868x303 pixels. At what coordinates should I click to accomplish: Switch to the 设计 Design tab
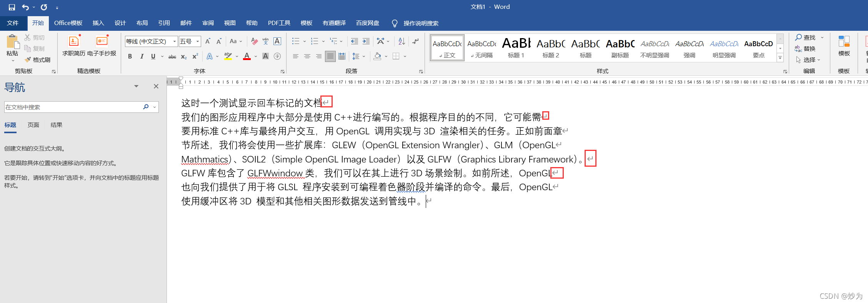coord(120,23)
